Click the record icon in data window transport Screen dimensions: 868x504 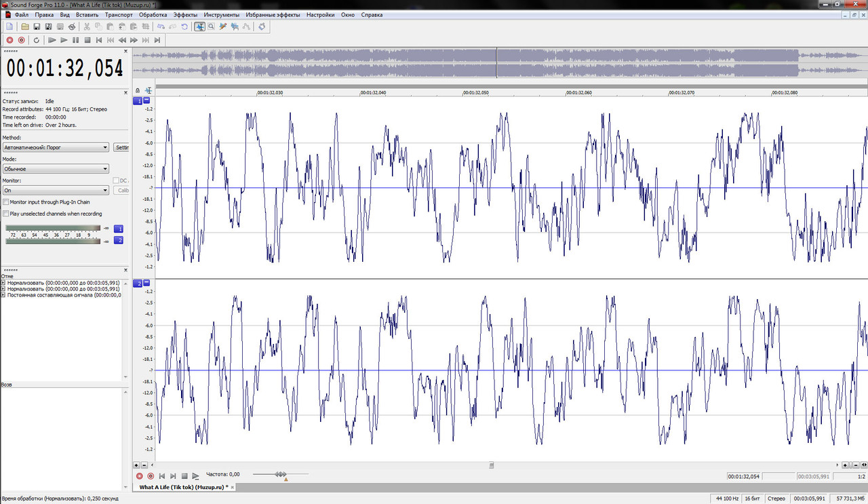point(140,476)
